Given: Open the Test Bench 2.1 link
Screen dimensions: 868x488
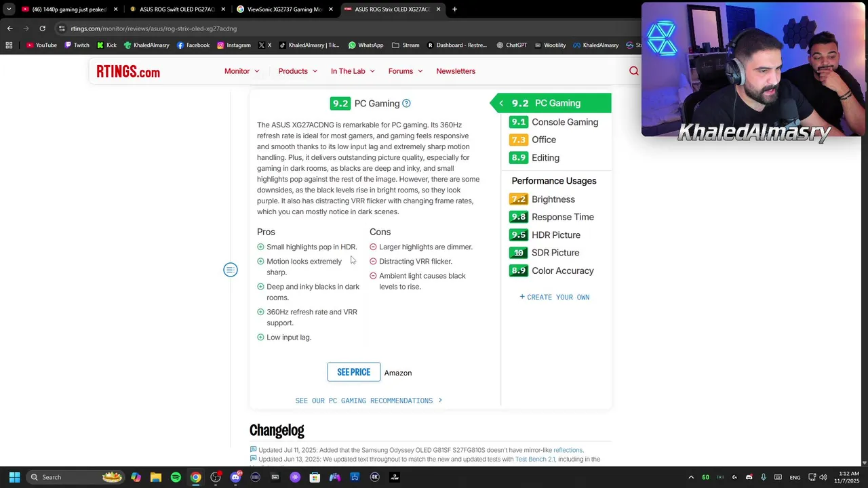Looking at the screenshot, I should tap(535, 459).
